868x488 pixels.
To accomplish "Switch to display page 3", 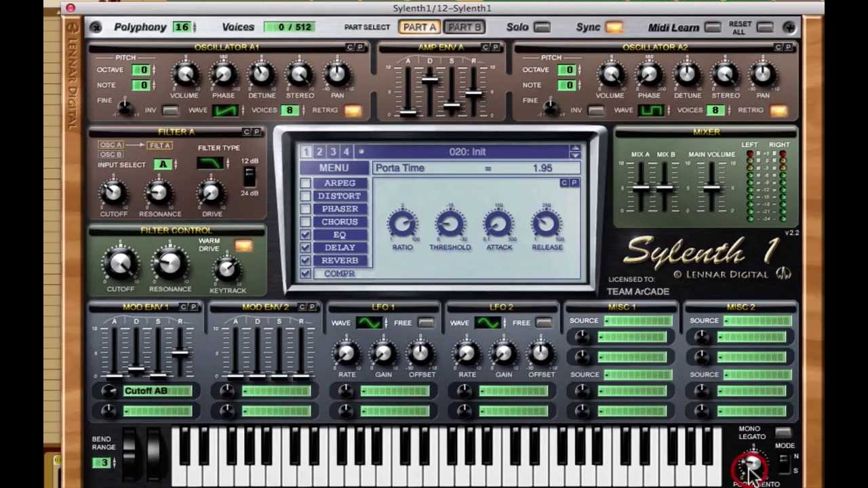I will point(333,152).
